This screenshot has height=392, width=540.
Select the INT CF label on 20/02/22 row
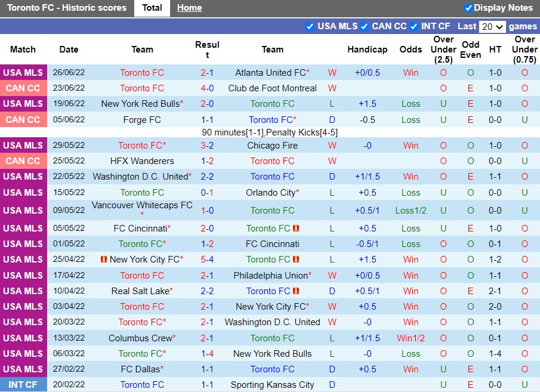click(x=23, y=385)
